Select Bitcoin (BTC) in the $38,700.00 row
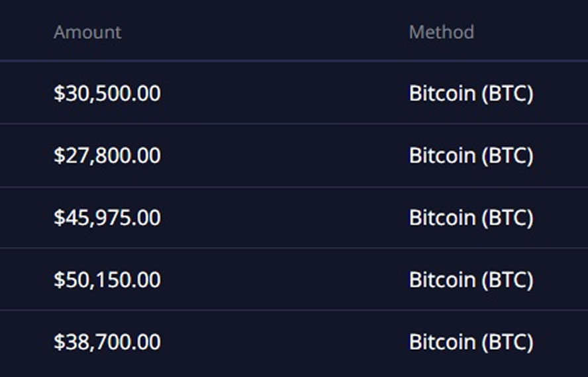This screenshot has height=377, width=588. [471, 342]
